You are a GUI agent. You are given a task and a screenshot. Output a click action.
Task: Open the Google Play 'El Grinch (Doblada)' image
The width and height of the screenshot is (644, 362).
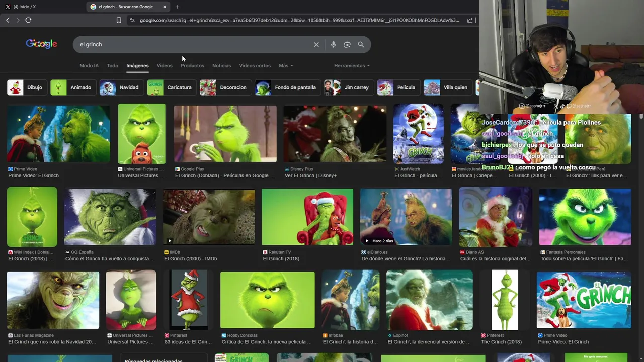(x=225, y=134)
